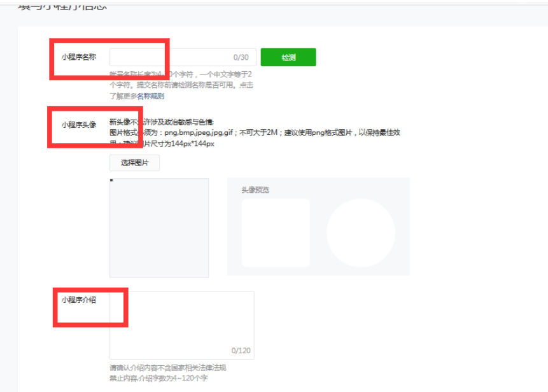The width and height of the screenshot is (548, 392).
Task: Click the small dot atop upload area
Action: tap(111, 181)
